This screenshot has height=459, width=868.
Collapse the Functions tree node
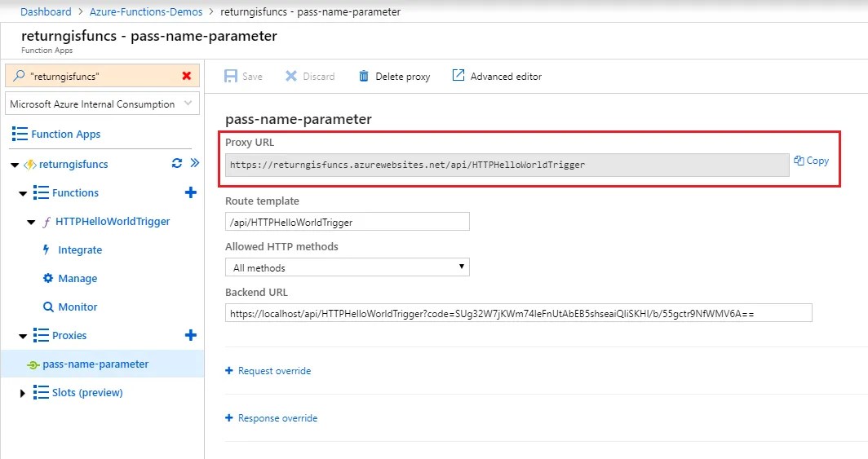coord(23,193)
